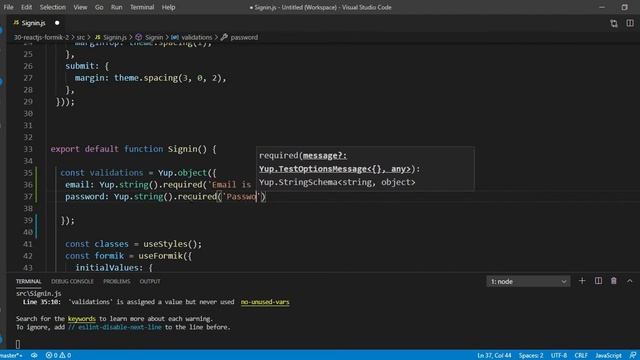Click the unsaved dot on Signin.js tab

pyautogui.click(x=57, y=23)
